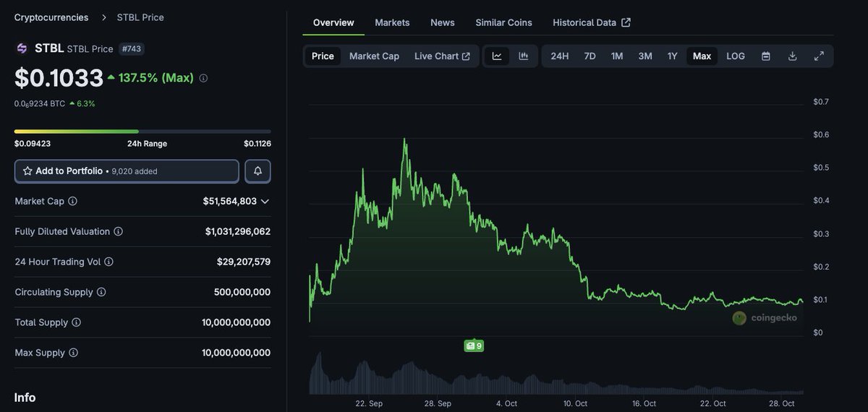Image resolution: width=868 pixels, height=412 pixels.
Task: Select the Market Cap chart mode
Action: tap(374, 56)
